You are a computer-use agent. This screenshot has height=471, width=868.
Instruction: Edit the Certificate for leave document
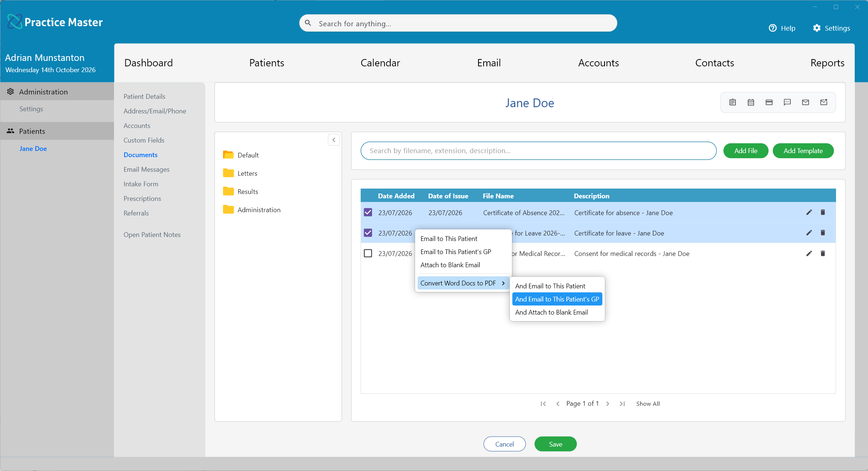[x=809, y=233]
